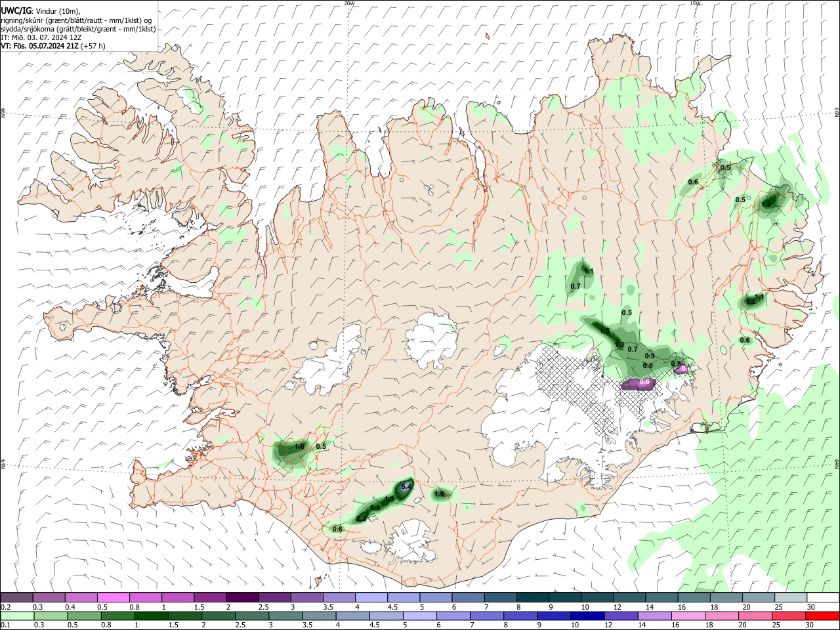Click the 0.5 value beside western 1.0 cell
The height and width of the screenshot is (630, 840).
point(321,446)
